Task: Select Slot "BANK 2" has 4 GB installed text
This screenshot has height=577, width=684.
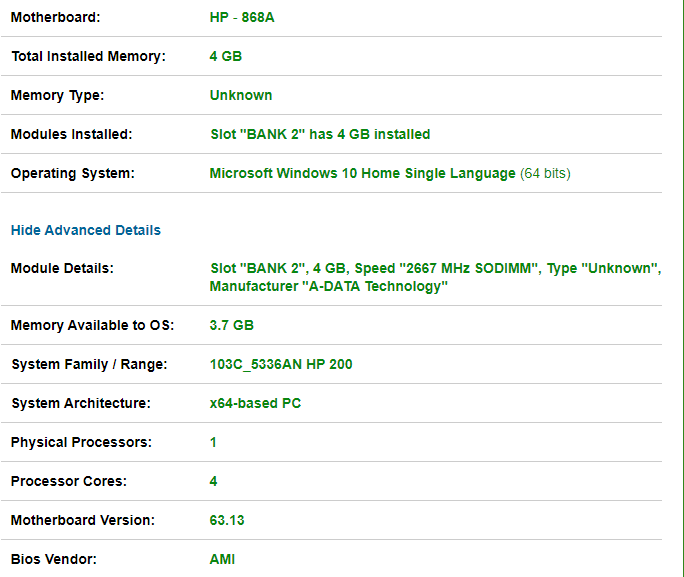Action: [320, 134]
